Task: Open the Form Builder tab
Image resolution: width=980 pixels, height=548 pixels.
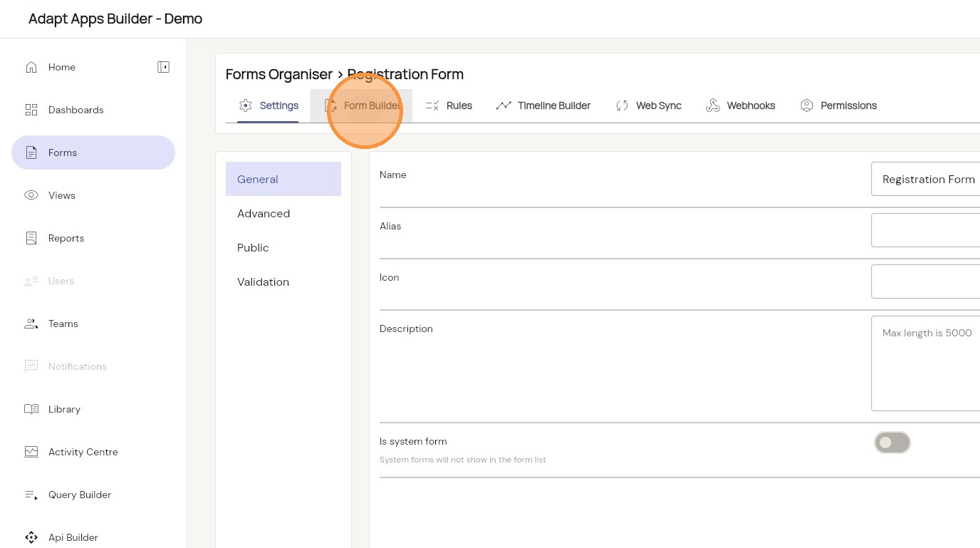Action: 363,105
